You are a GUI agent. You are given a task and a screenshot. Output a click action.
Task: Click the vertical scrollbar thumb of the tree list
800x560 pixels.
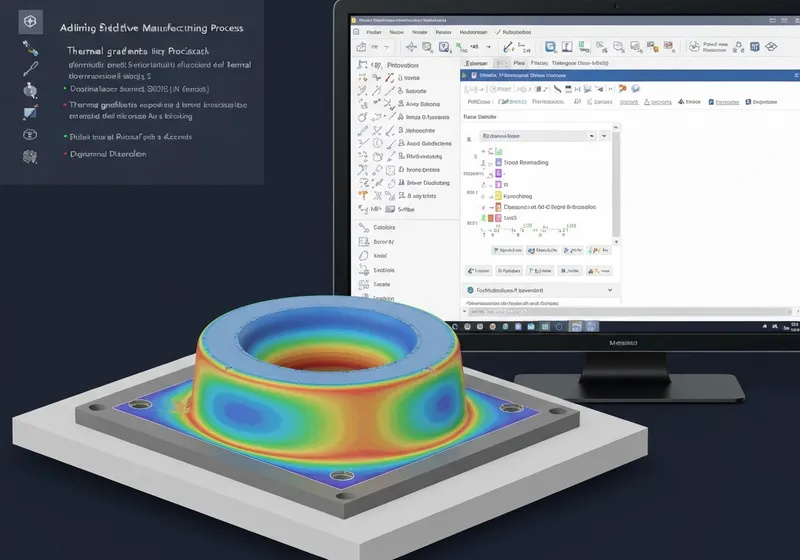[x=616, y=184]
